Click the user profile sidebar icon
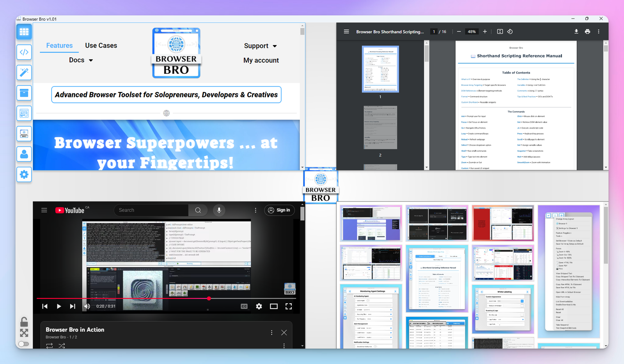This screenshot has height=364, width=624. [24, 154]
